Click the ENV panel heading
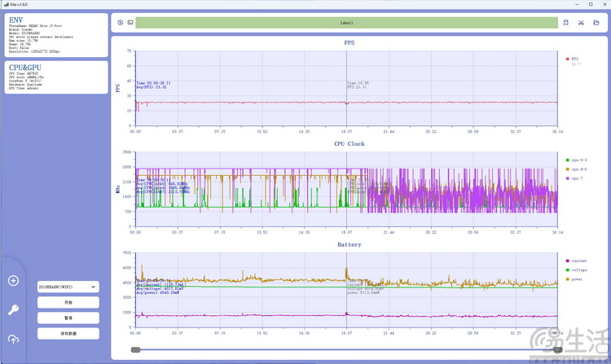This screenshot has height=364, width=611. pyautogui.click(x=16, y=20)
